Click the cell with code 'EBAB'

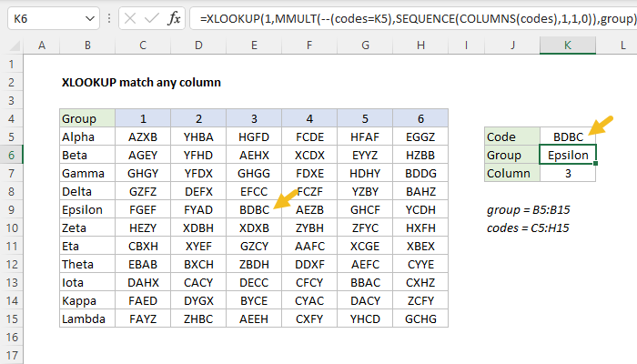[x=143, y=265]
